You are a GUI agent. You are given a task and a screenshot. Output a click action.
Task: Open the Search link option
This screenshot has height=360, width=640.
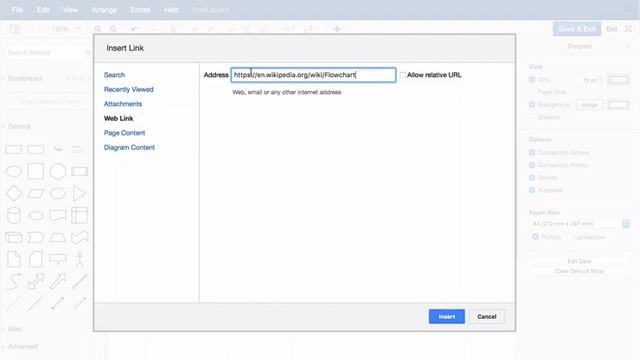click(114, 75)
